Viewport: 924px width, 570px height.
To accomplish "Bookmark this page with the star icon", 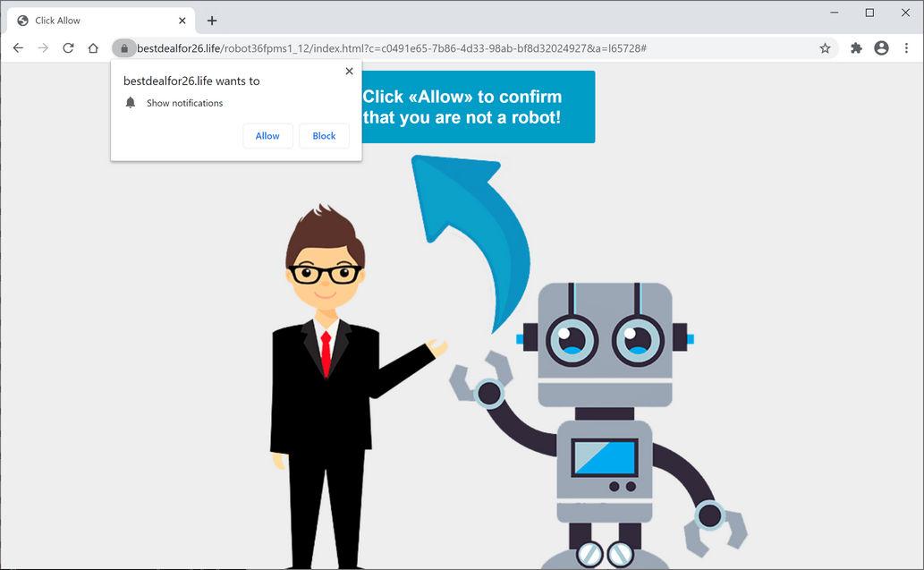I will pos(825,48).
